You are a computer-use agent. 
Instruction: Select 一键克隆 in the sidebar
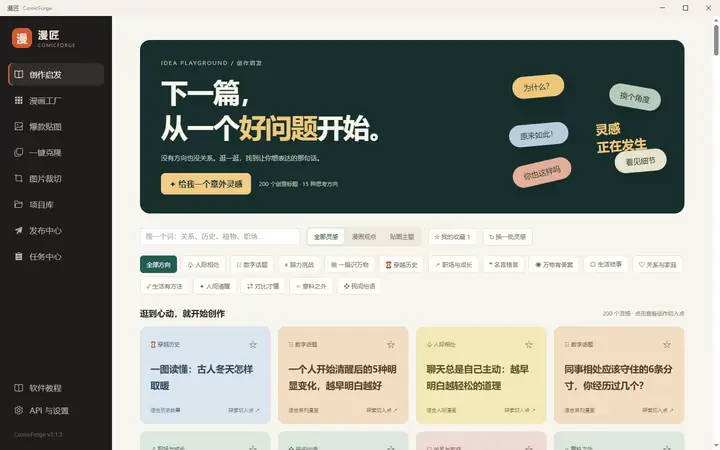pos(56,152)
